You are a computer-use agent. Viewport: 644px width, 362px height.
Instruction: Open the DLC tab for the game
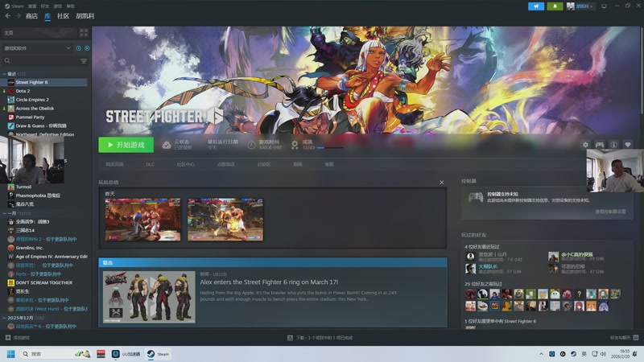pyautogui.click(x=150, y=164)
